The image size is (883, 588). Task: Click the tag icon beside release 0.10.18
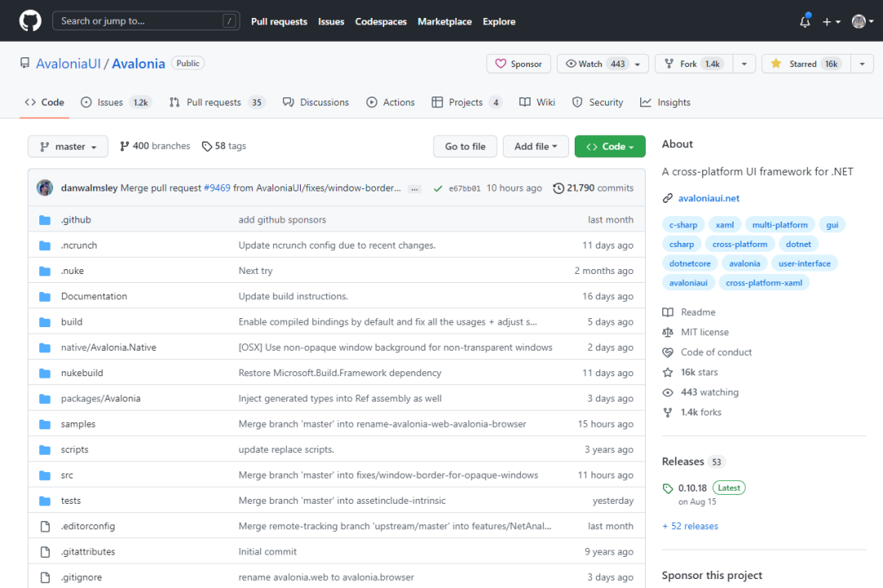[x=667, y=487]
